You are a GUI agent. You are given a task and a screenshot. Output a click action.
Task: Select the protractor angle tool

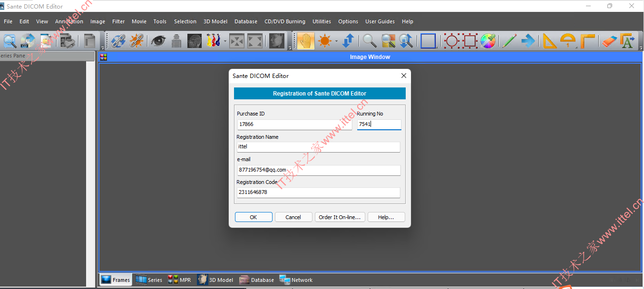coord(568,41)
